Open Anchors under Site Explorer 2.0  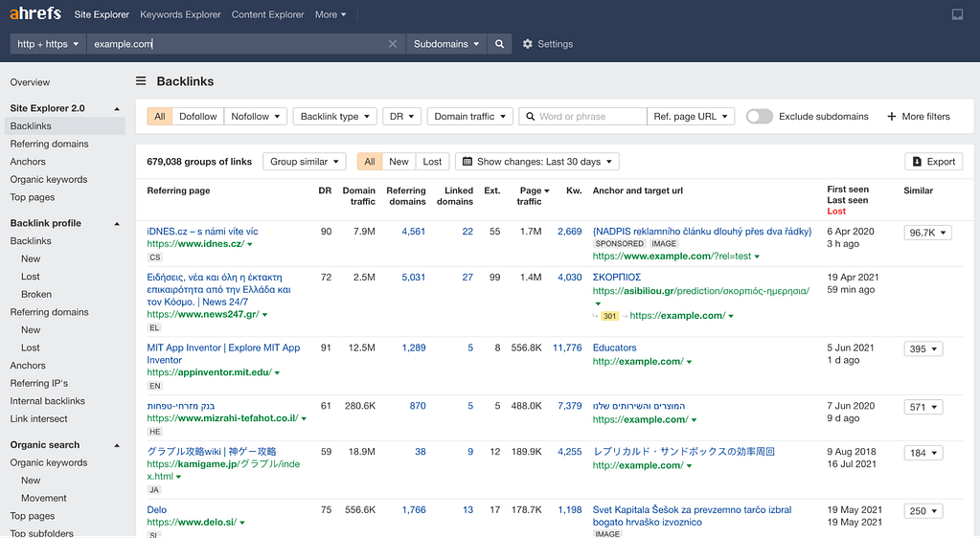28,162
